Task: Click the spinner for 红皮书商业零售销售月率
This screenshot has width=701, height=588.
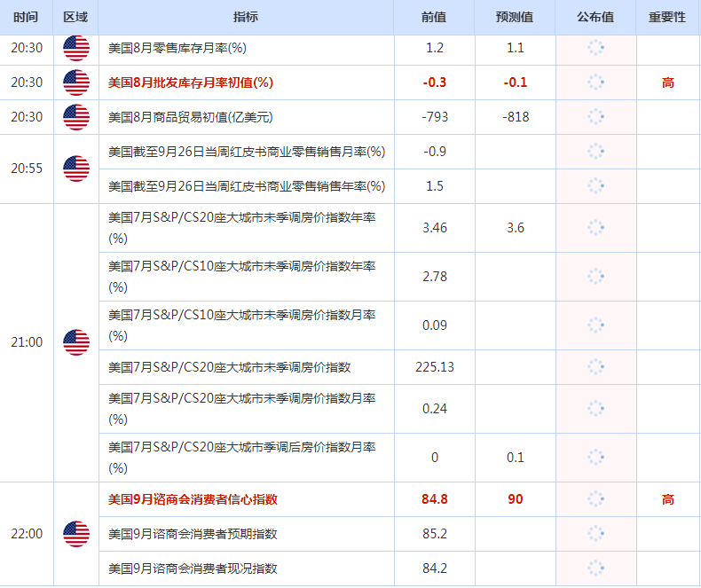Action: (x=595, y=152)
